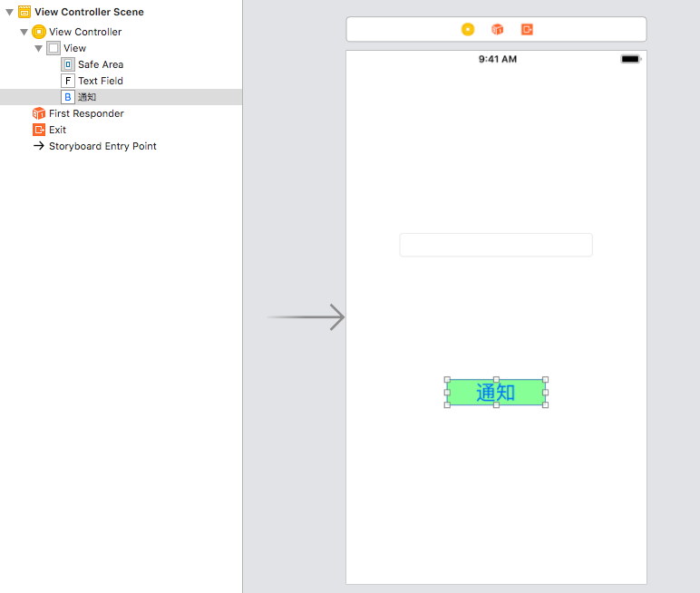Click the button B icon for 通知
Screen dimensions: 700x593
67,97
